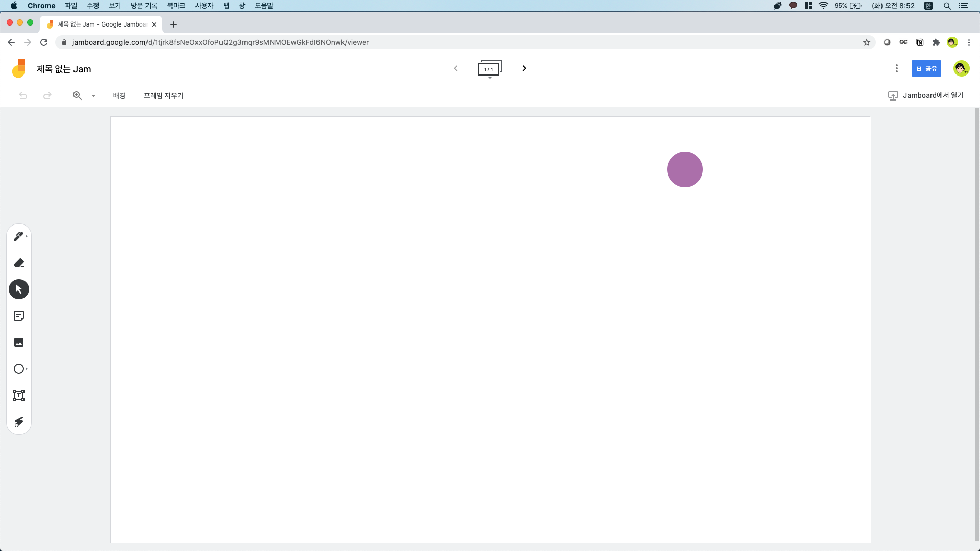Screen dimensions: 980x551
Task: Open the 북마크 menu in menu bar
Action: coord(176,6)
